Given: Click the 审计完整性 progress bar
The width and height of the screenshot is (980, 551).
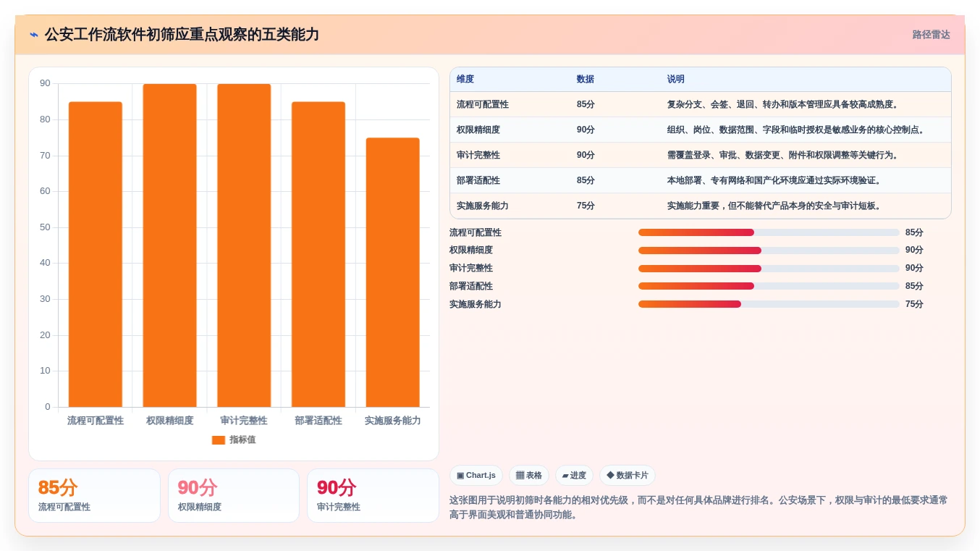Looking at the screenshot, I should point(769,269).
